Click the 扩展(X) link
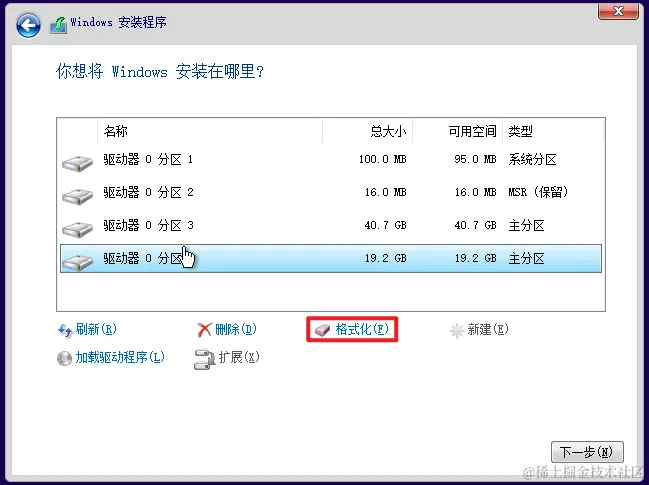Screen dimensions: 649x485 239,357
